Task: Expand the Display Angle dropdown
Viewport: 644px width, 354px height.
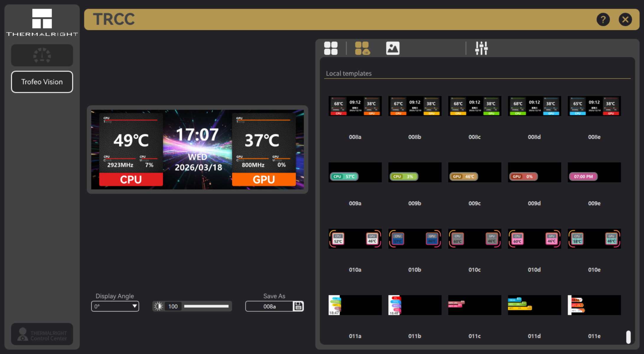Action: (x=115, y=306)
